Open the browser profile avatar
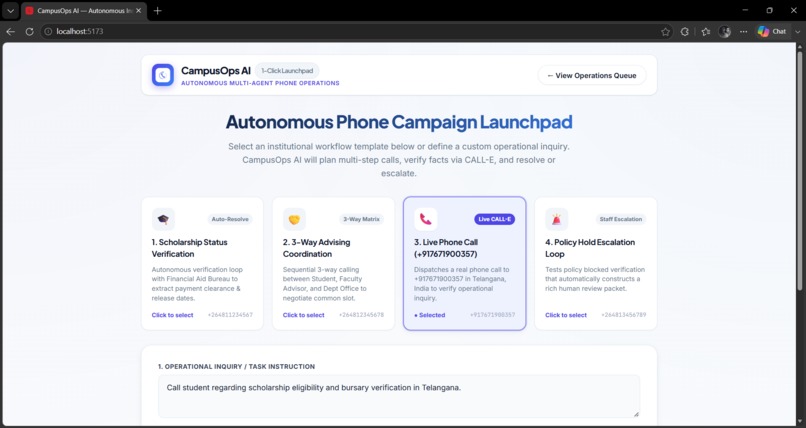This screenshot has height=428, width=806. pos(725,31)
